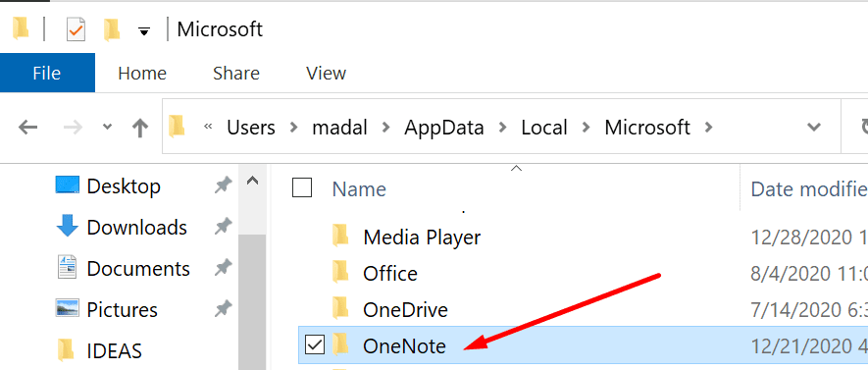Navigate to madal in breadcrumb
The image size is (868, 370).
click(339, 128)
